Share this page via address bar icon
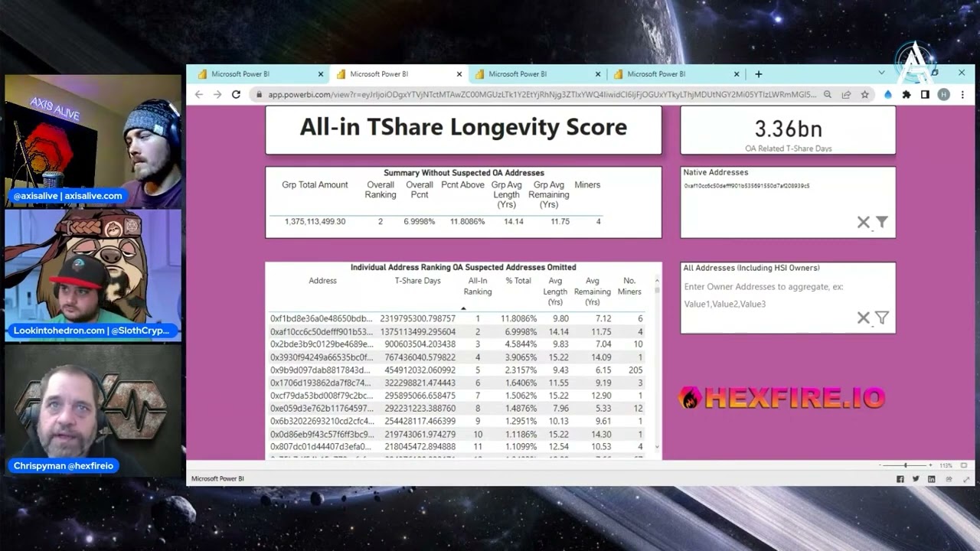 coord(846,95)
